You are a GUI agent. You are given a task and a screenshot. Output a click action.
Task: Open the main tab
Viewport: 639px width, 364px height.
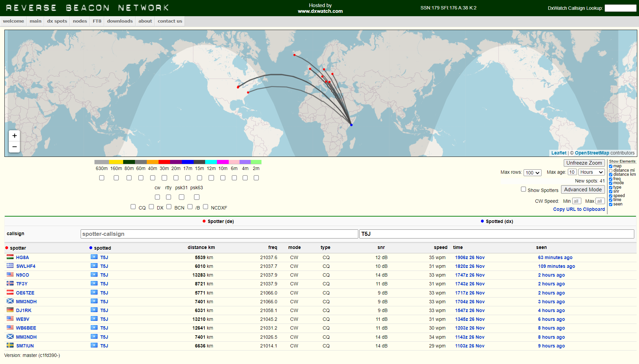35,21
